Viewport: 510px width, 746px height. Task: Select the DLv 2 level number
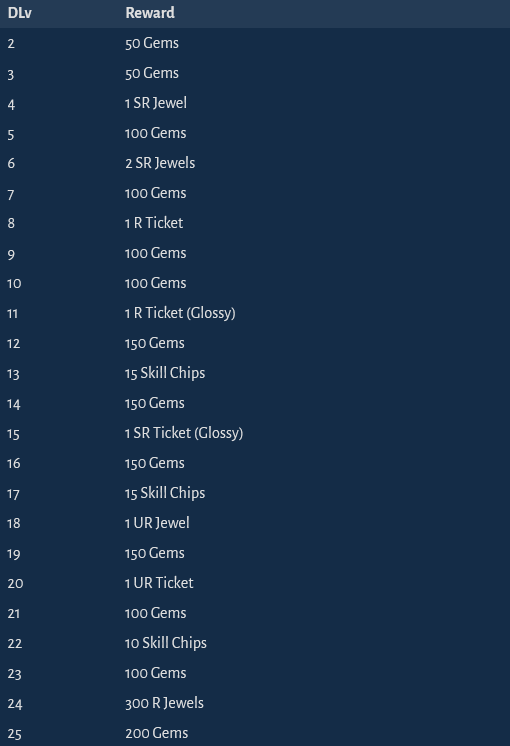11,44
